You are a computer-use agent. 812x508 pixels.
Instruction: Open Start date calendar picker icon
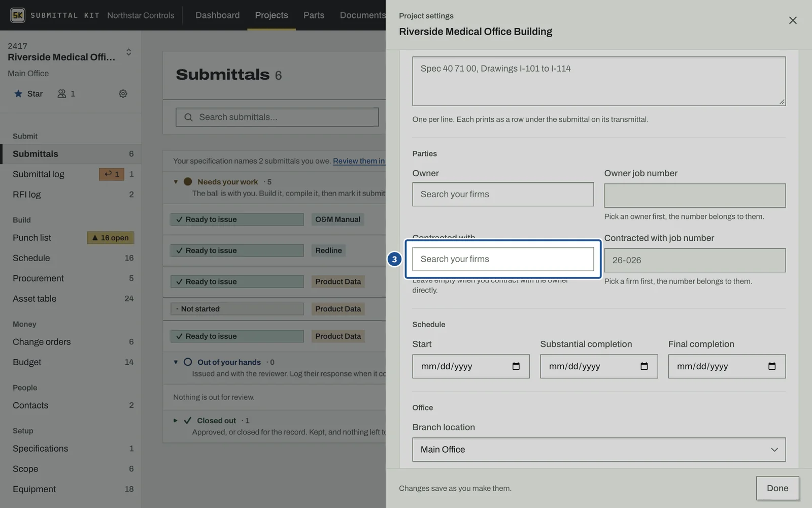click(516, 366)
